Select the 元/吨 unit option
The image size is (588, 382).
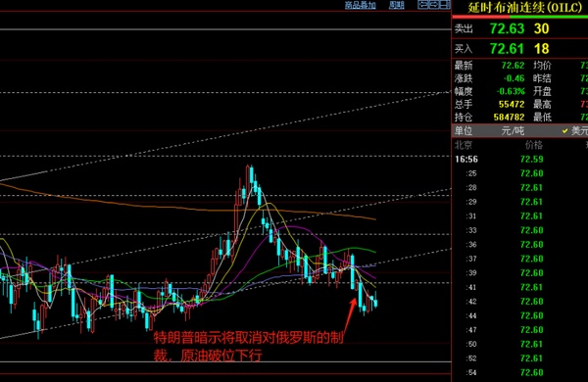tap(513, 131)
